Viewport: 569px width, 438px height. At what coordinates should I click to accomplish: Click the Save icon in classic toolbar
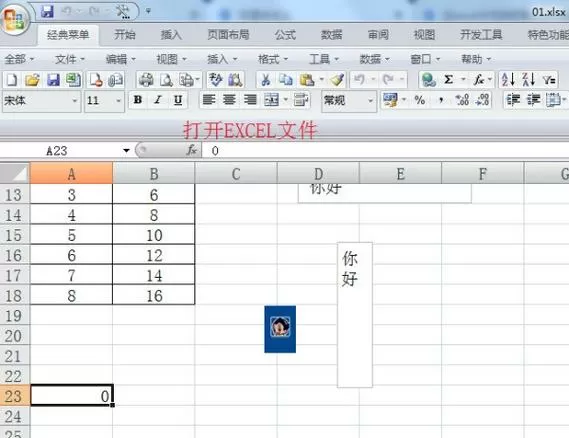[53, 80]
